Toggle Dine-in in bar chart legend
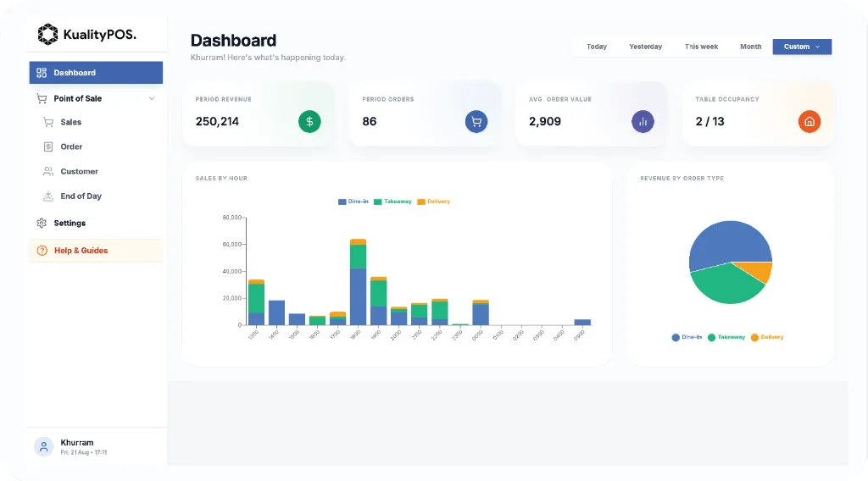 [353, 202]
